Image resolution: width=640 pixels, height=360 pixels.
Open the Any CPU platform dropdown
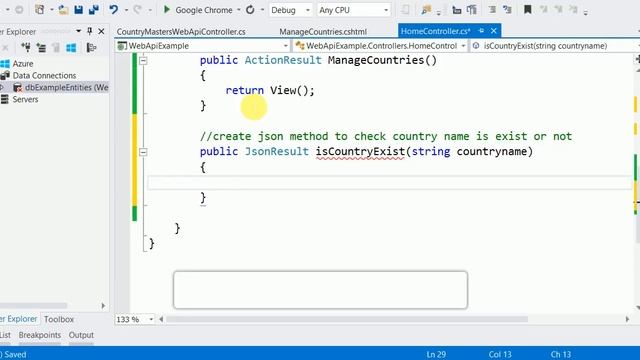386,10
